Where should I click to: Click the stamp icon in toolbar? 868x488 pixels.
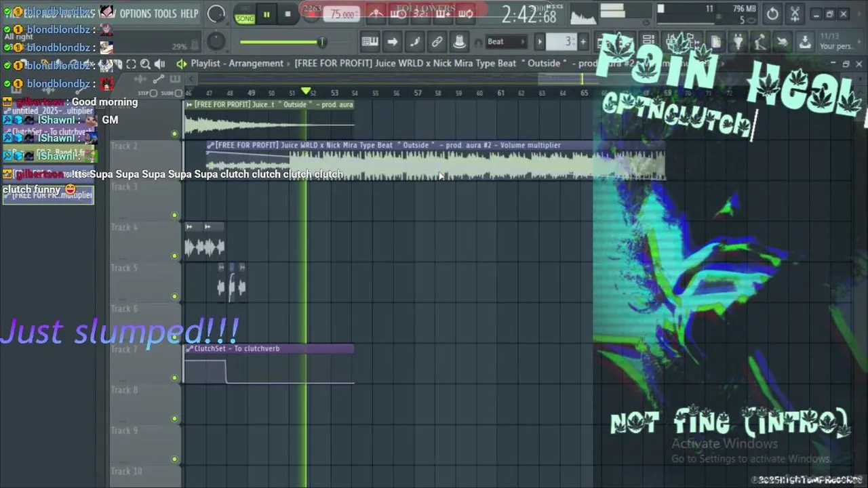pyautogui.click(x=459, y=42)
